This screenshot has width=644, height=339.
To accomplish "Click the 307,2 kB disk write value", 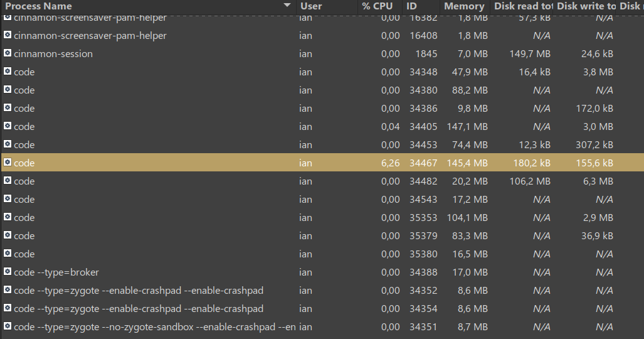I will pos(594,145).
